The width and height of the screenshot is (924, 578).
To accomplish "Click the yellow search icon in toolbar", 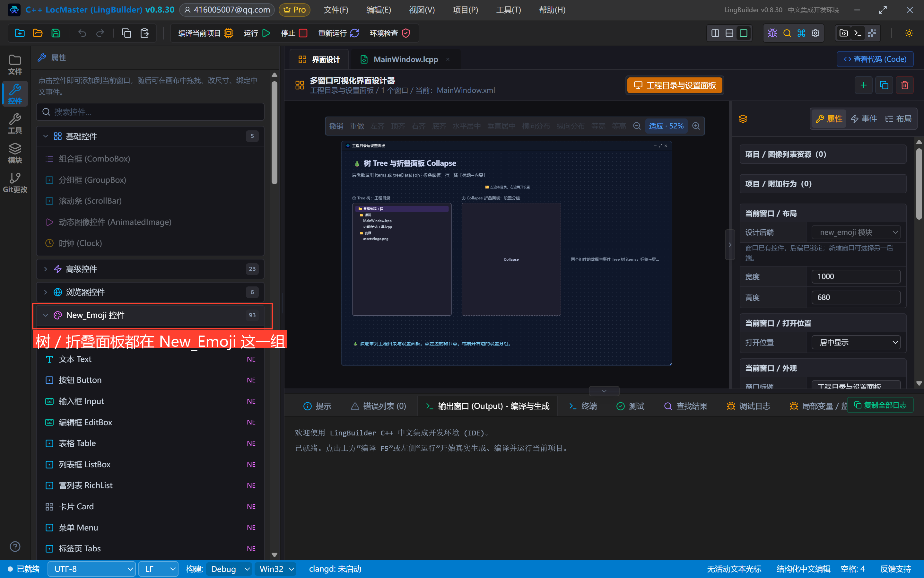I will (787, 33).
